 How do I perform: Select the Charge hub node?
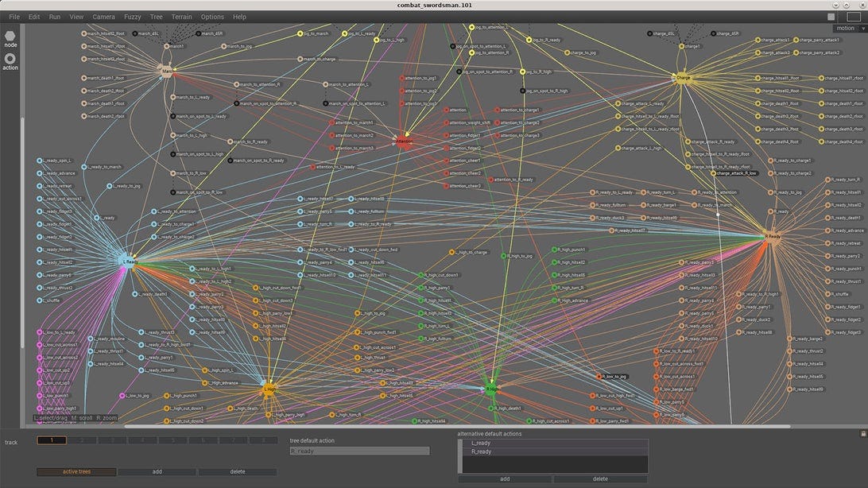point(683,78)
